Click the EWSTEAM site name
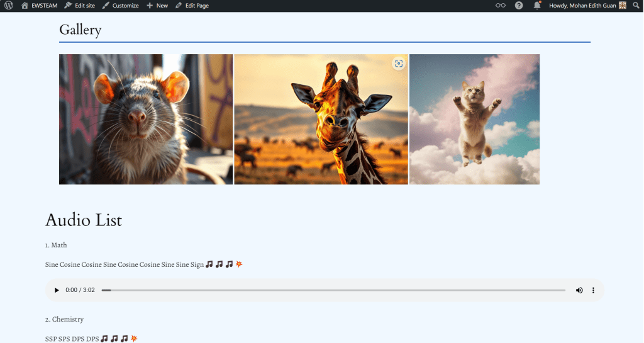Image resolution: width=644 pixels, height=343 pixels. [40, 6]
